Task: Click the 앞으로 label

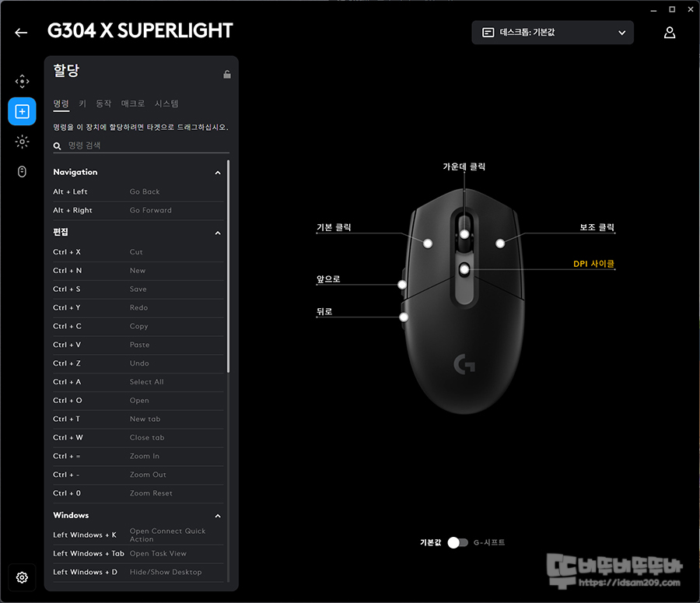Action: (328, 279)
